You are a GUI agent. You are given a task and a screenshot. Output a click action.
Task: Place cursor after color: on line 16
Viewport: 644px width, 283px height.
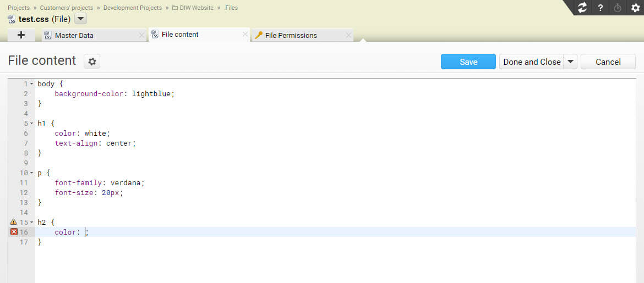(86, 232)
